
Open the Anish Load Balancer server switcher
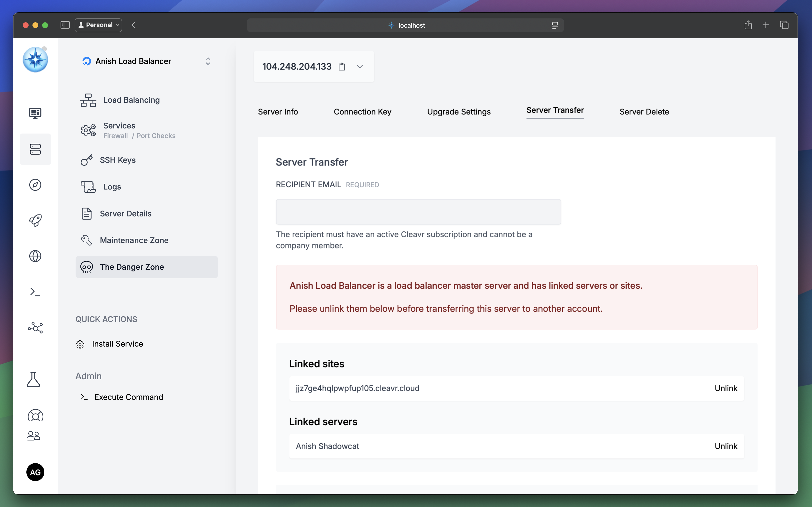(147, 61)
